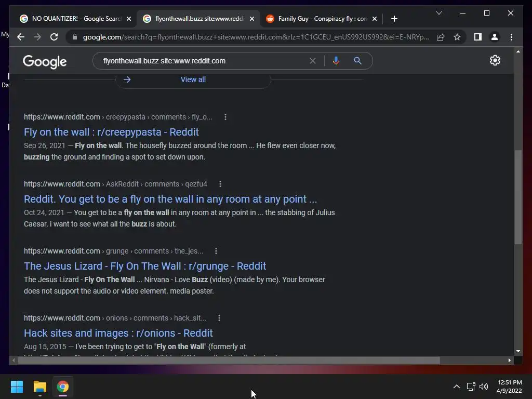The image size is (532, 399).
Task: Click the onions result URL breadcrumb
Action: pos(115,318)
